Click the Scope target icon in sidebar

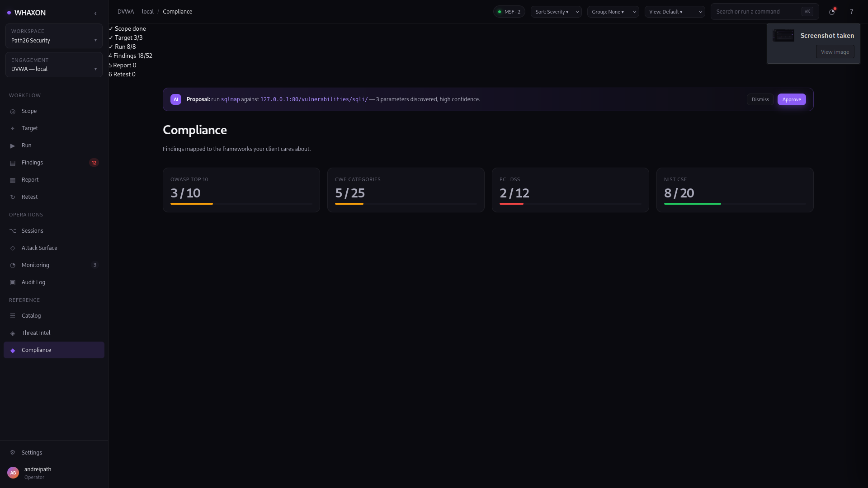pyautogui.click(x=13, y=112)
